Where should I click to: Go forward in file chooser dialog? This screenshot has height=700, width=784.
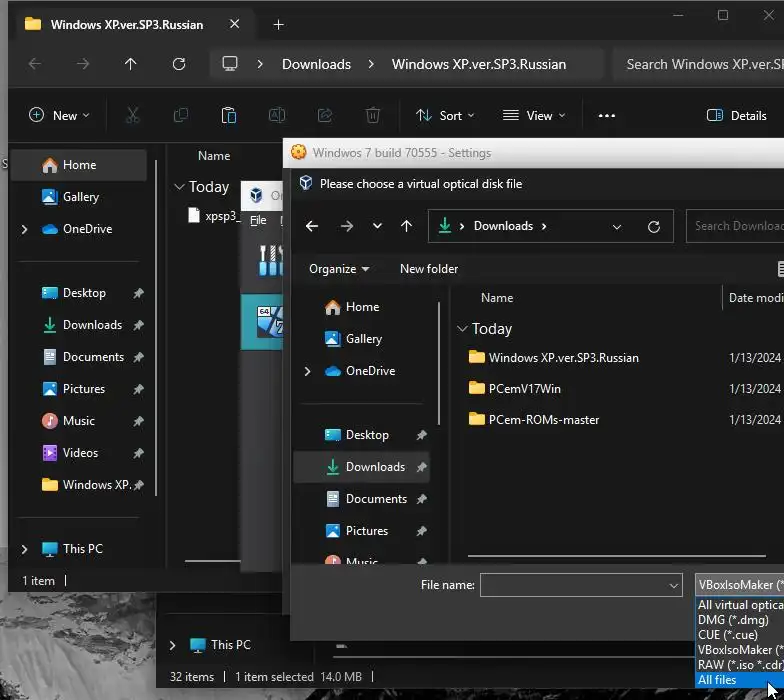tap(346, 226)
